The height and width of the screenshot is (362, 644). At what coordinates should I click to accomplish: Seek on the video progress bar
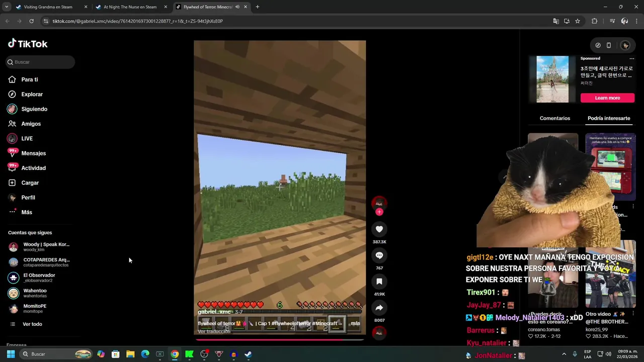[x=280, y=339]
